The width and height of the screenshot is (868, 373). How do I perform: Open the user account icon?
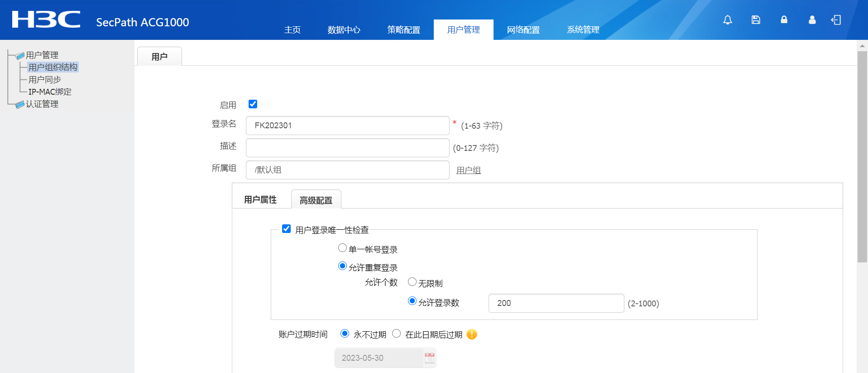tap(812, 20)
